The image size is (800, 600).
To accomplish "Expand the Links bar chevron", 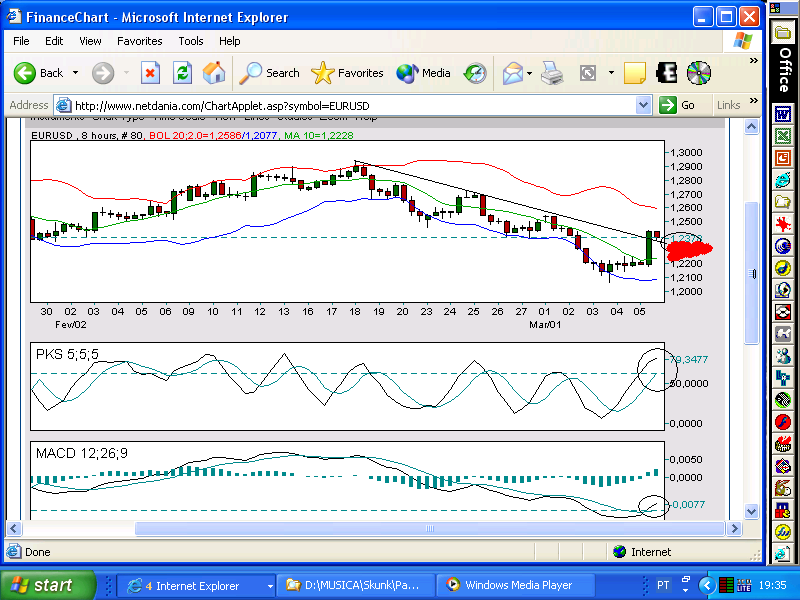I will click(x=753, y=101).
